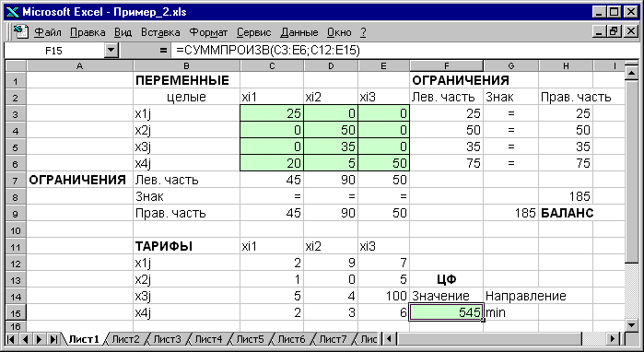Open the Окно menu
The height and width of the screenshot is (352, 644).
[339, 32]
